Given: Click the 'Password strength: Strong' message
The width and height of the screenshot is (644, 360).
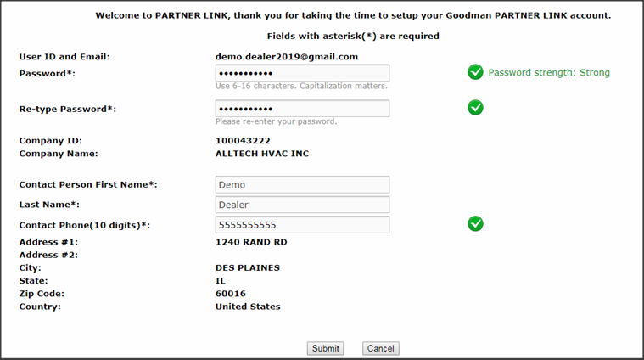Looking at the screenshot, I should 549,73.
